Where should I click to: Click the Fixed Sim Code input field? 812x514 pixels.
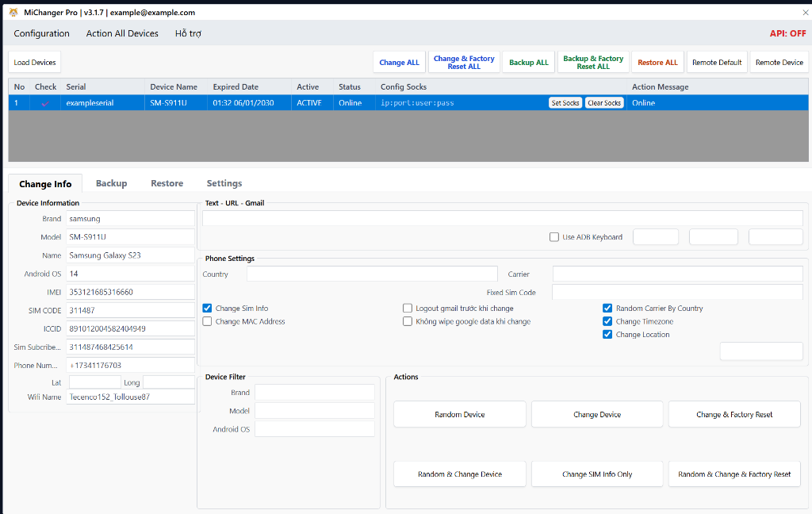677,292
